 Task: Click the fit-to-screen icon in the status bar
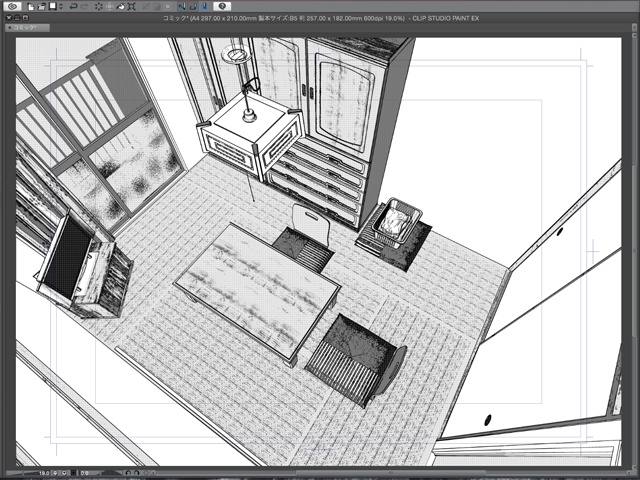coord(73,473)
